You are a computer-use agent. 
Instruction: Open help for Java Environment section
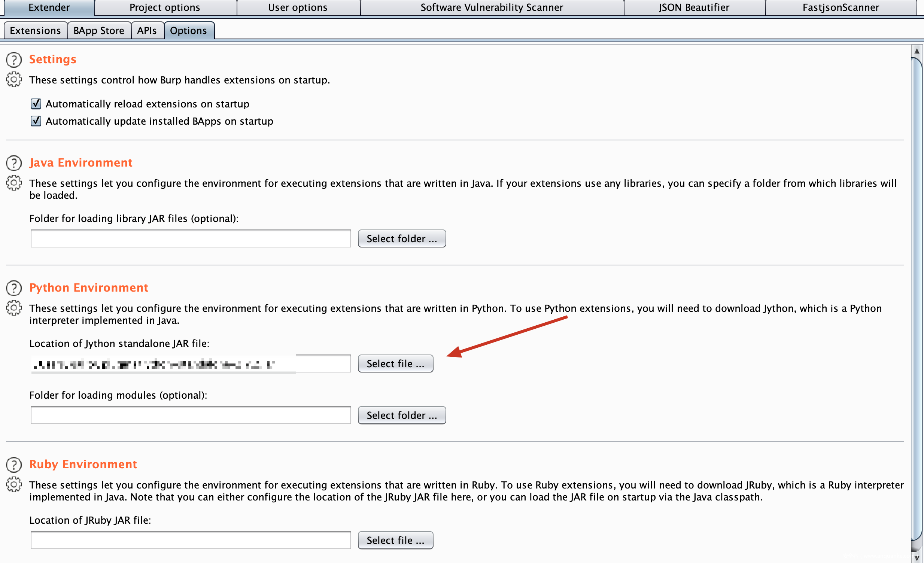click(14, 163)
